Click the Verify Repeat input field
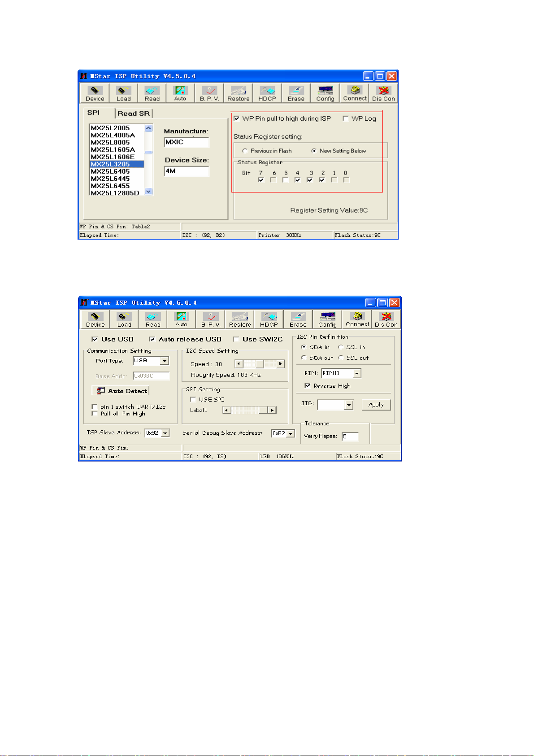This screenshot has height=756, width=534. point(350,437)
